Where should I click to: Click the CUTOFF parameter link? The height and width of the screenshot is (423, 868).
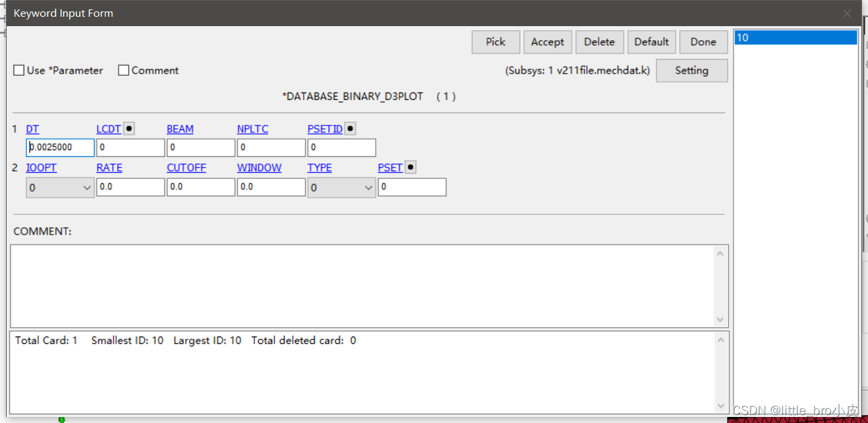coord(186,168)
